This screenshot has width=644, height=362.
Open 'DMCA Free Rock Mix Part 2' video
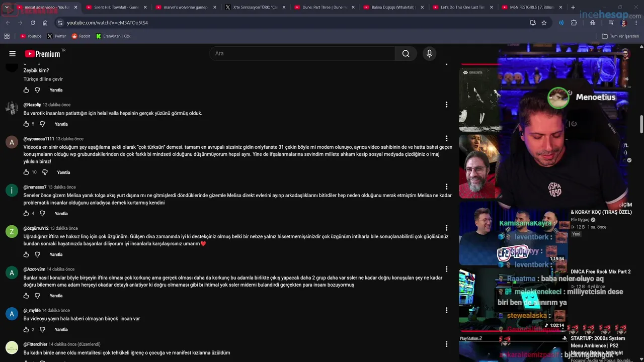click(x=600, y=272)
